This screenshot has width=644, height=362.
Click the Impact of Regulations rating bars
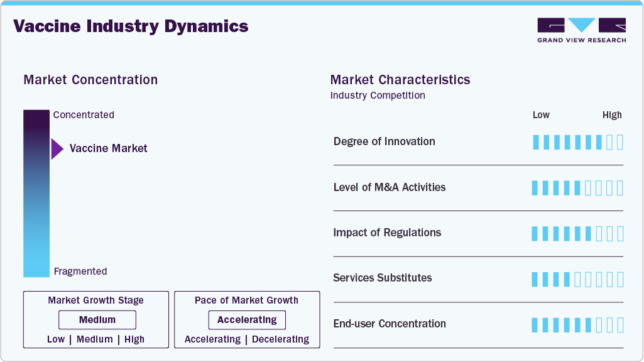coord(577,234)
